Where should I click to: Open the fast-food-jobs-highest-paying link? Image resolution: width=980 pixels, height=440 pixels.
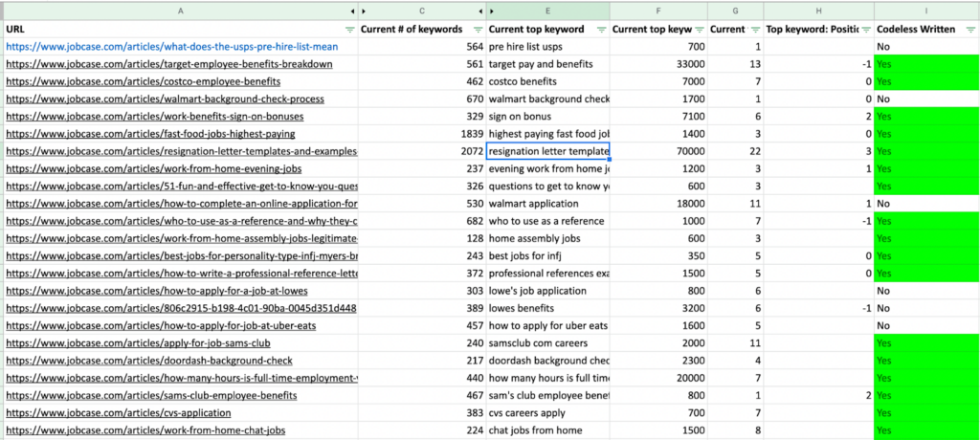(150, 134)
